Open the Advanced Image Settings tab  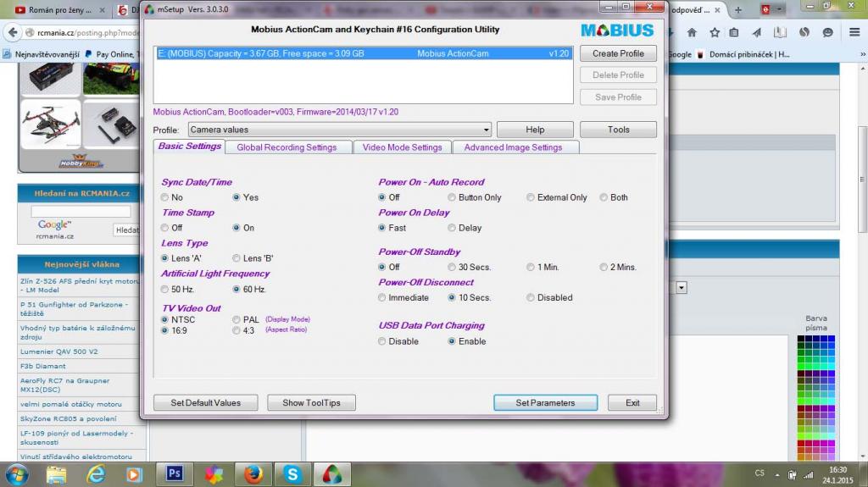513,147
